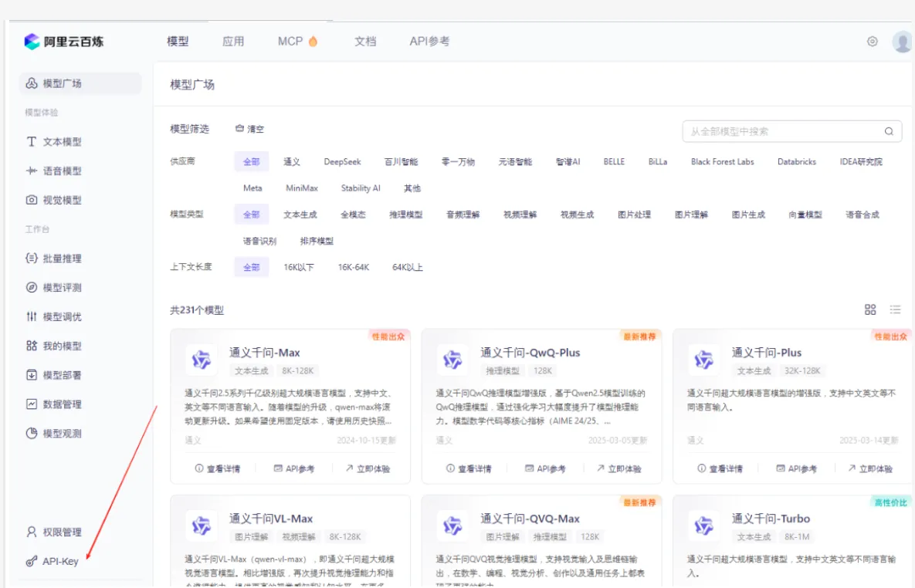
Task: Filter model type by 语音识别
Action: 259,240
